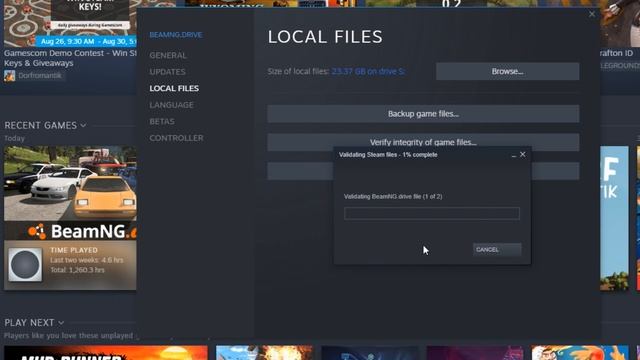The width and height of the screenshot is (640, 360).
Task: Open the GENERAL properties tab
Action: pyautogui.click(x=168, y=55)
